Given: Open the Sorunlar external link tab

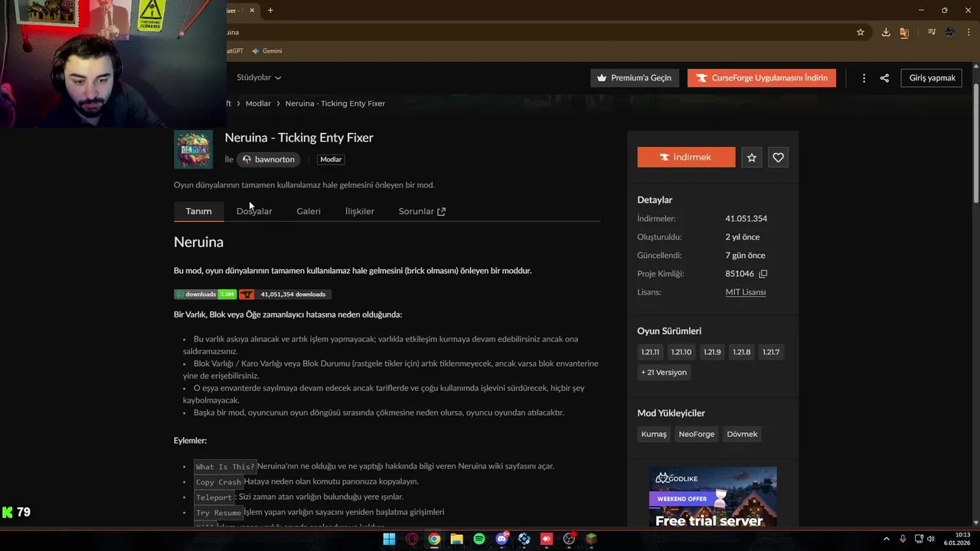Looking at the screenshot, I should (422, 211).
